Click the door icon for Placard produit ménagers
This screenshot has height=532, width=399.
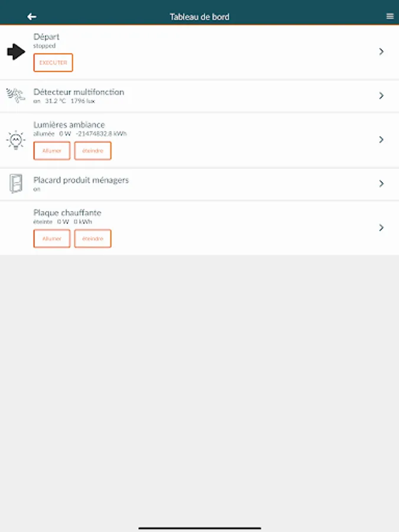click(x=16, y=183)
